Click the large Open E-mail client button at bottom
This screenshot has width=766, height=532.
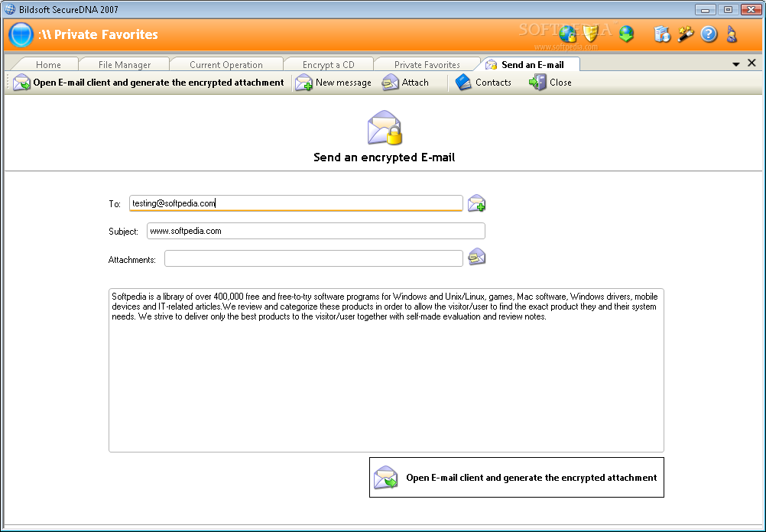pos(516,477)
